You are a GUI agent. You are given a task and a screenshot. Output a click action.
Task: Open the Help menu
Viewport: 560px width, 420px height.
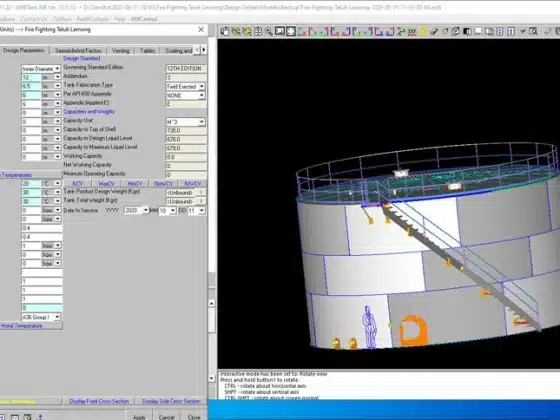click(x=119, y=19)
